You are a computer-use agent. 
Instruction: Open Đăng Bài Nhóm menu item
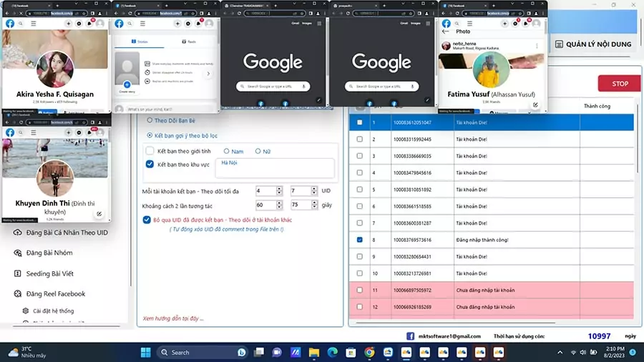pos(49,253)
